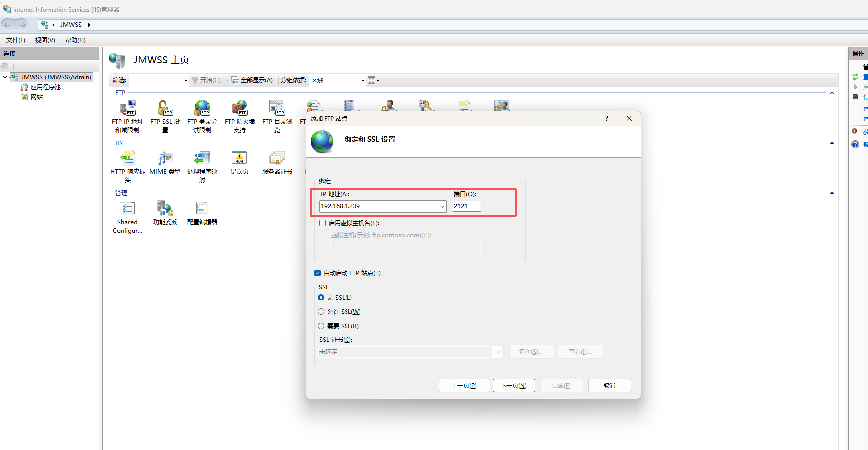Open the 视图 menu

coord(45,40)
